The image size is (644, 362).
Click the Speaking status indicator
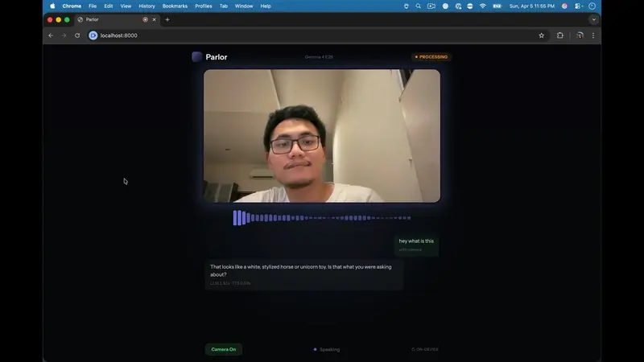click(x=327, y=350)
